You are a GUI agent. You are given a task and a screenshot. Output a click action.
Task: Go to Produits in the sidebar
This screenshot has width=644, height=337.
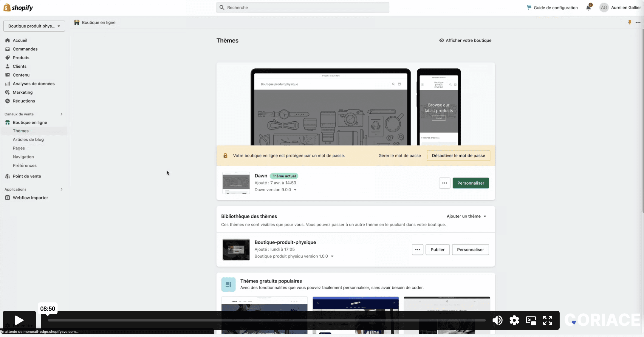(x=21, y=58)
